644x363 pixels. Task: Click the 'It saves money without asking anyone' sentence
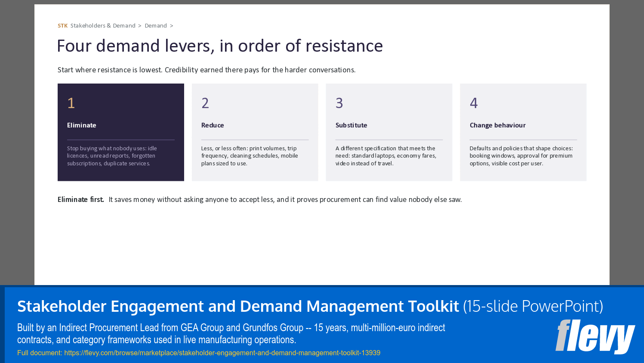[285, 200]
